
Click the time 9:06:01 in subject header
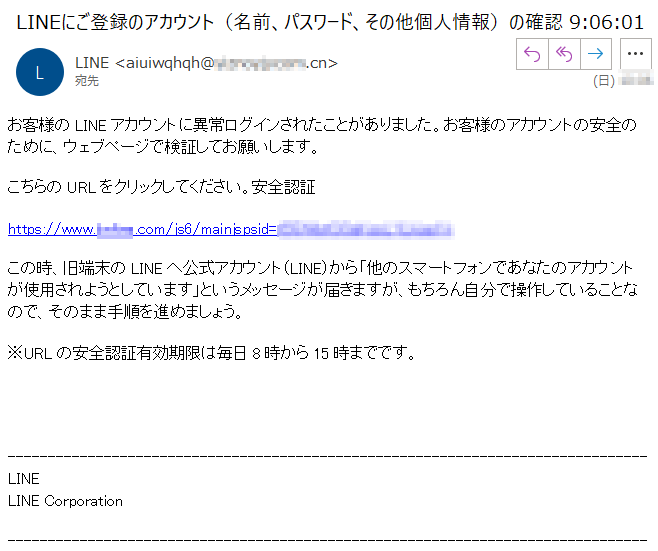[606, 22]
